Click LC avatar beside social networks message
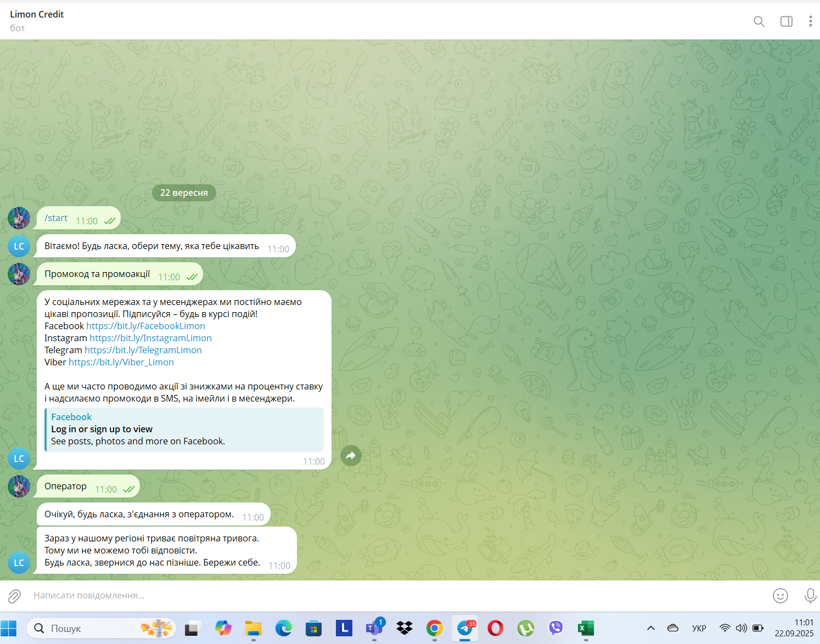Screen dimensions: 820x644 (19, 459)
